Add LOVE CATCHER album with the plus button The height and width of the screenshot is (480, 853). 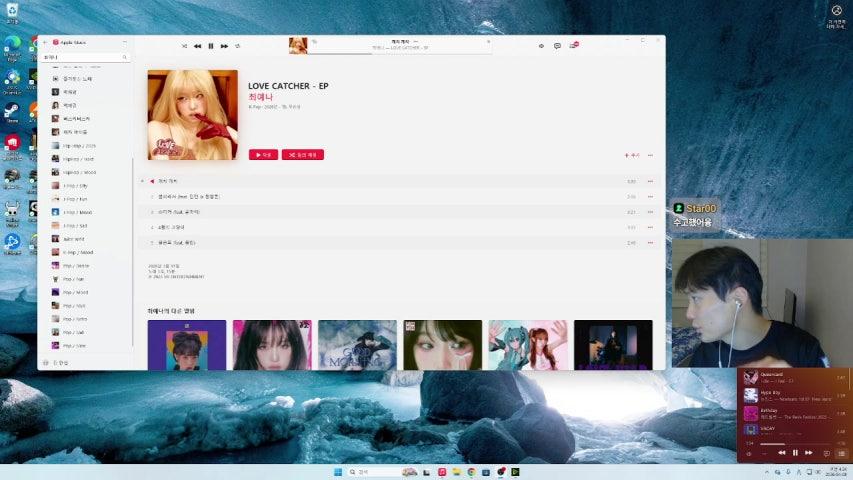631,155
